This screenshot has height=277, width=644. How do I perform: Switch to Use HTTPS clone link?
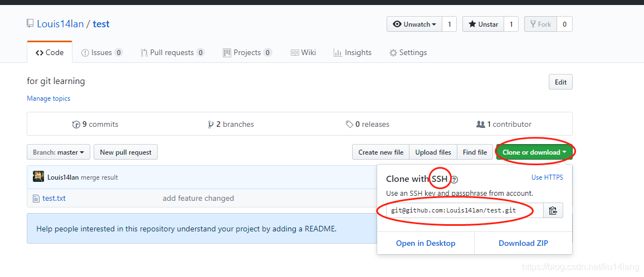click(x=547, y=177)
